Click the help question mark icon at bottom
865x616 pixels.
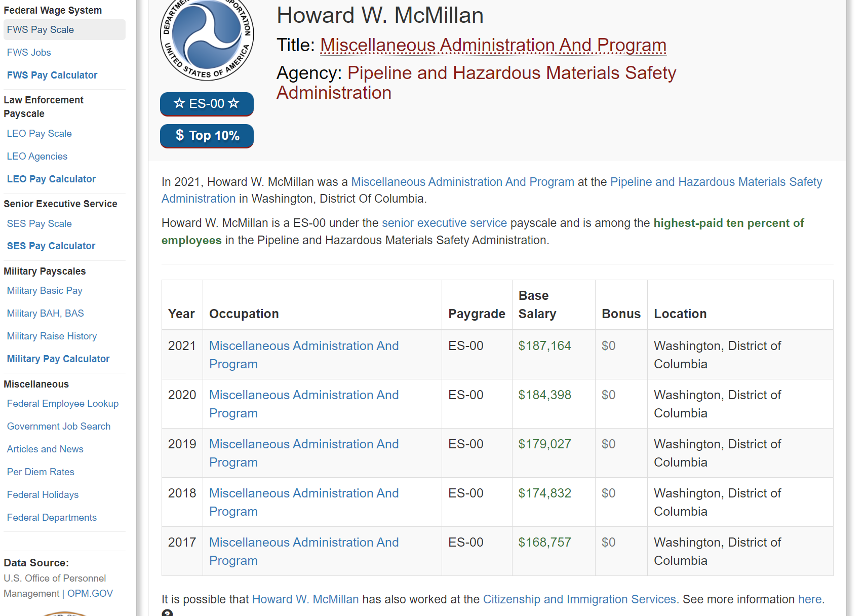167,613
